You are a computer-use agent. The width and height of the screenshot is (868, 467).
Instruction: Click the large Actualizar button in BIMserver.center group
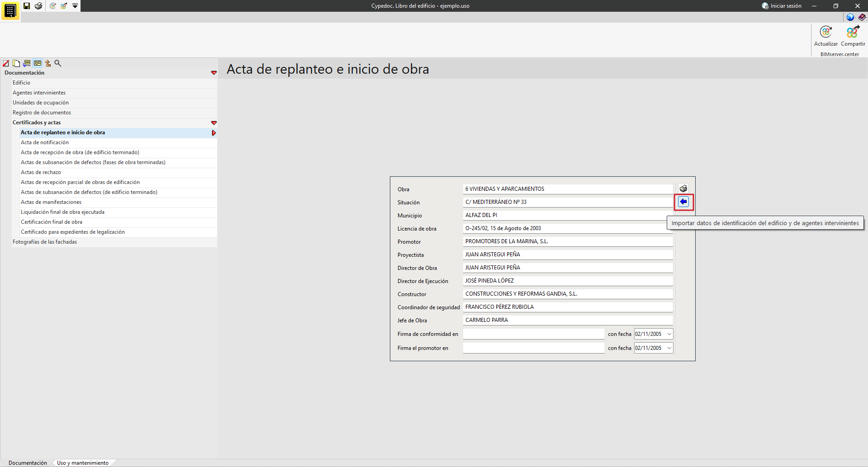pyautogui.click(x=826, y=36)
